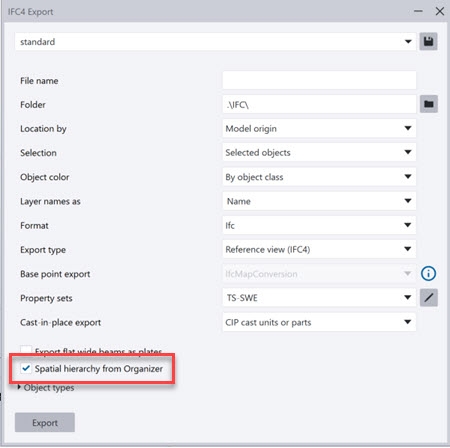Save the standard export settings preset

[x=428, y=42]
